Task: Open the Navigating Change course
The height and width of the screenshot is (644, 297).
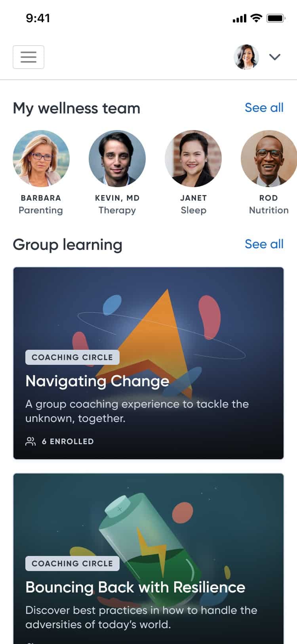Action: 97,381
